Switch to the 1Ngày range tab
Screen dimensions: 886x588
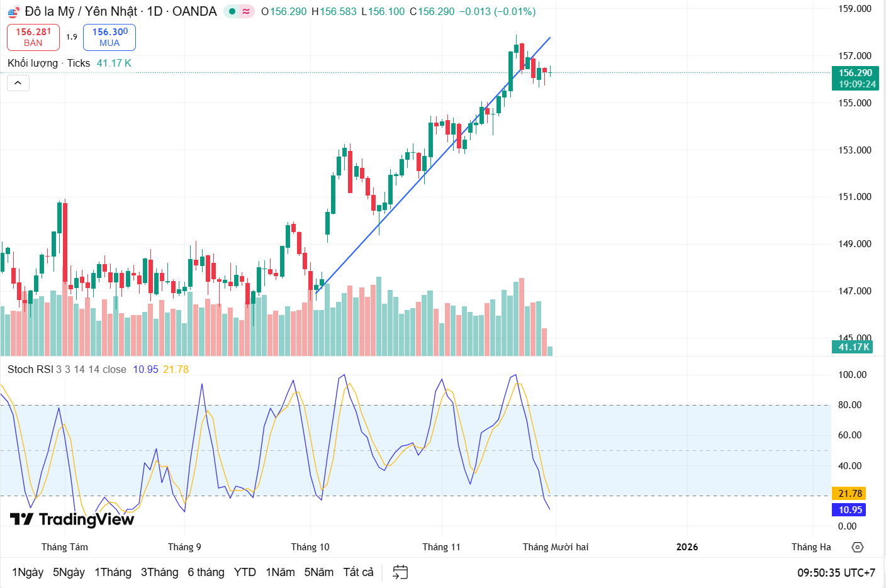[28, 572]
